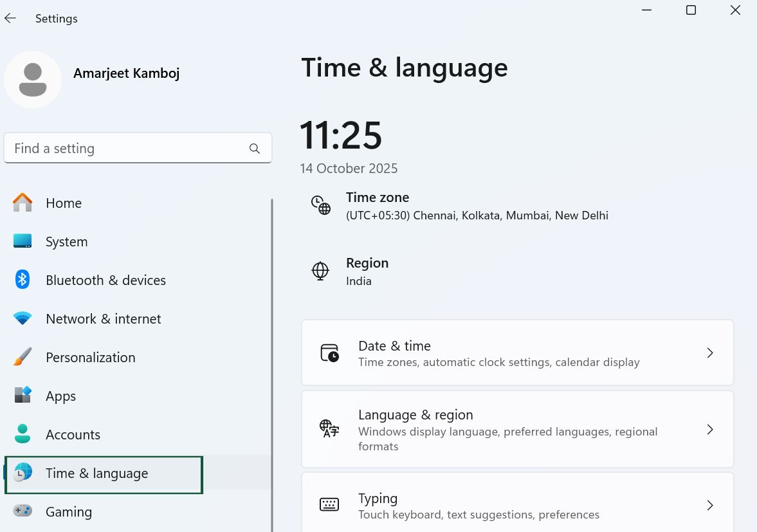The width and height of the screenshot is (757, 532).
Task: Click the Language & region translation icon
Action: 329,429
